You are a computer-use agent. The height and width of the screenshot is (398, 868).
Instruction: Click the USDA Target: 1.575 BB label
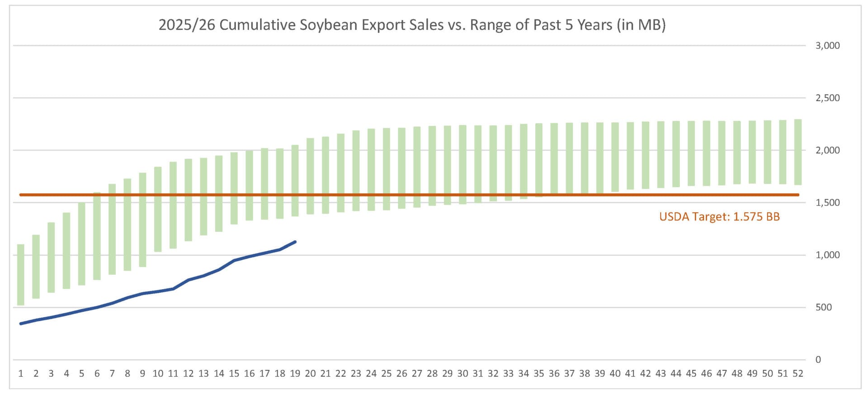(x=719, y=217)
